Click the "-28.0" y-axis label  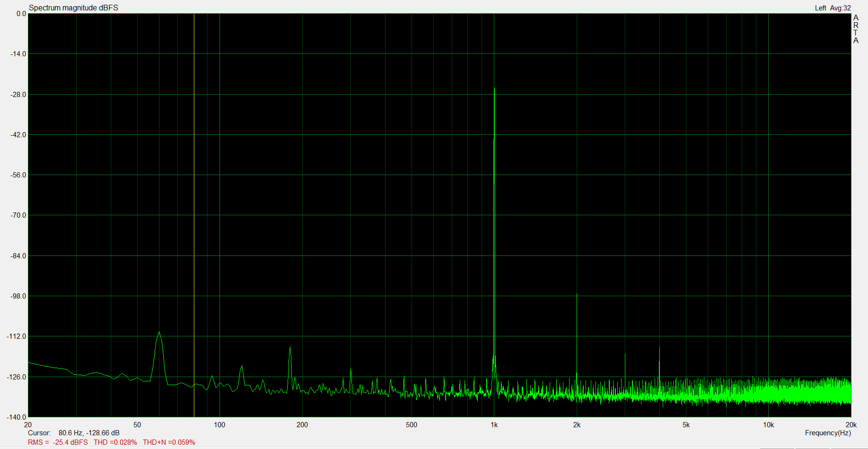tap(18, 95)
